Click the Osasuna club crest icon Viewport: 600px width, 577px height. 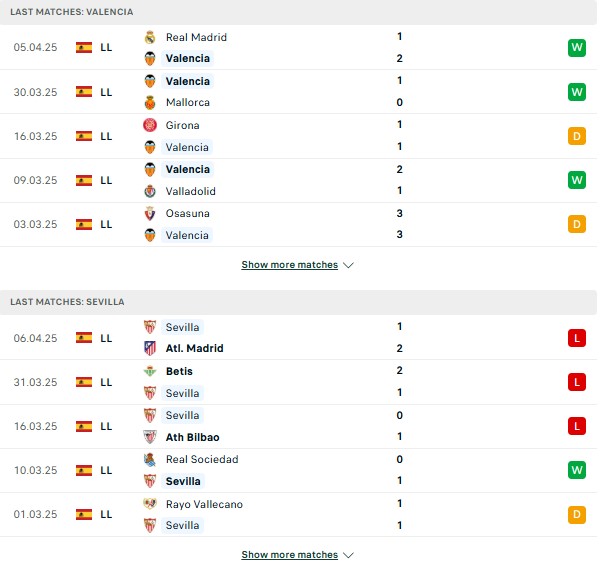tap(150, 213)
